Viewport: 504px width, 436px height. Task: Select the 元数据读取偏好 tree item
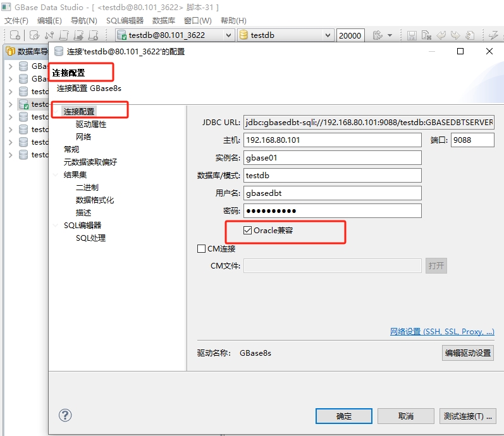(x=90, y=162)
